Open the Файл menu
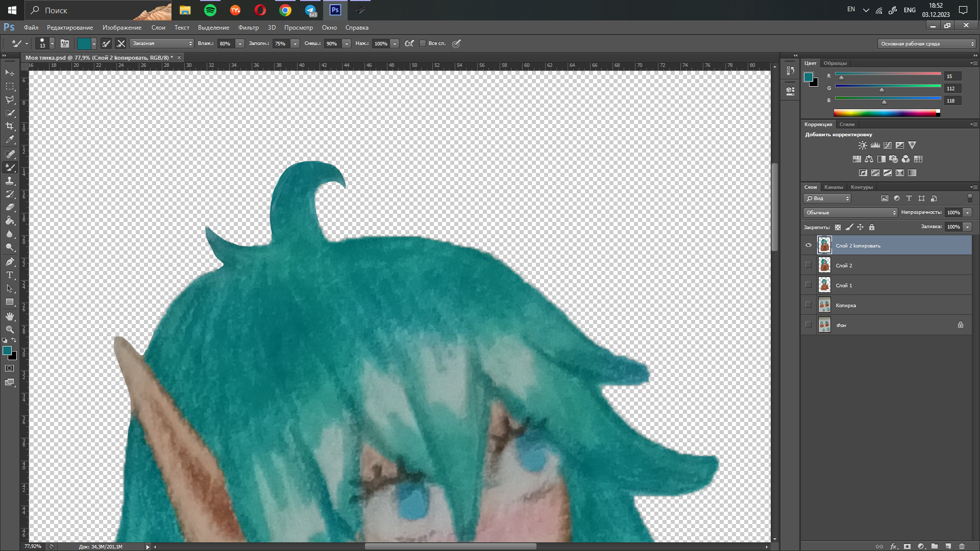Image resolution: width=980 pixels, height=551 pixels. pos(31,28)
